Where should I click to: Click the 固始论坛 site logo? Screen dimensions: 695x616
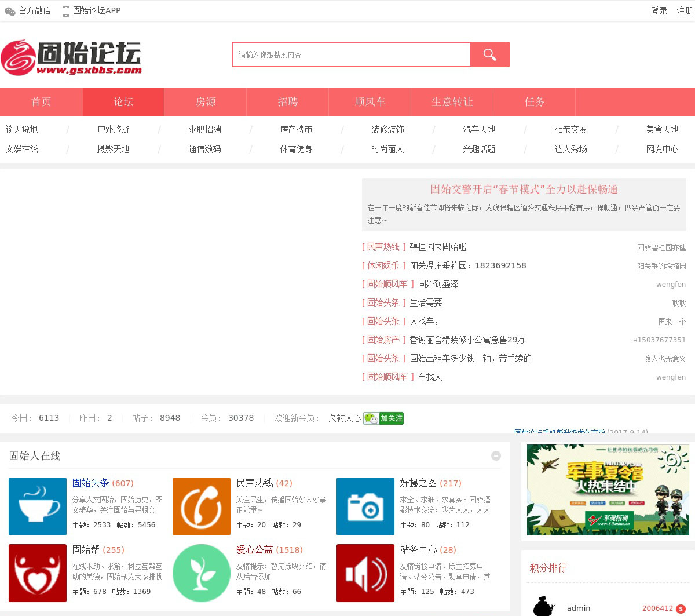point(72,57)
